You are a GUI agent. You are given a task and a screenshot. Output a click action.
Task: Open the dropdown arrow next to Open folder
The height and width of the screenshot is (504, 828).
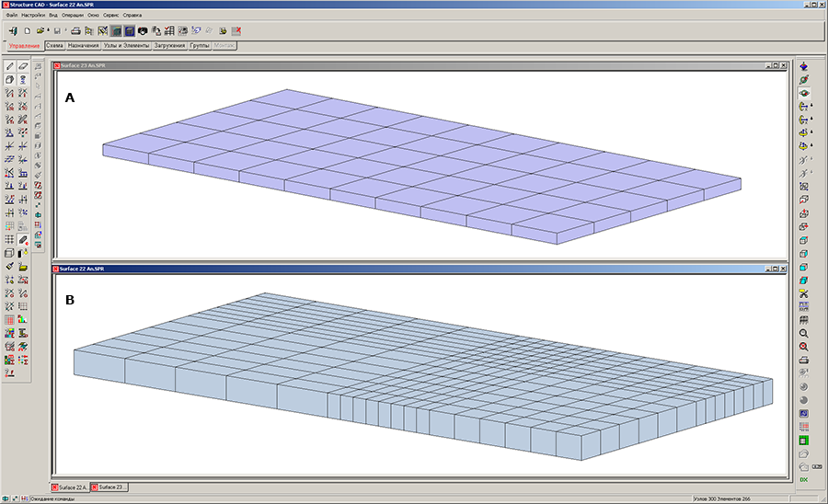coord(50,31)
